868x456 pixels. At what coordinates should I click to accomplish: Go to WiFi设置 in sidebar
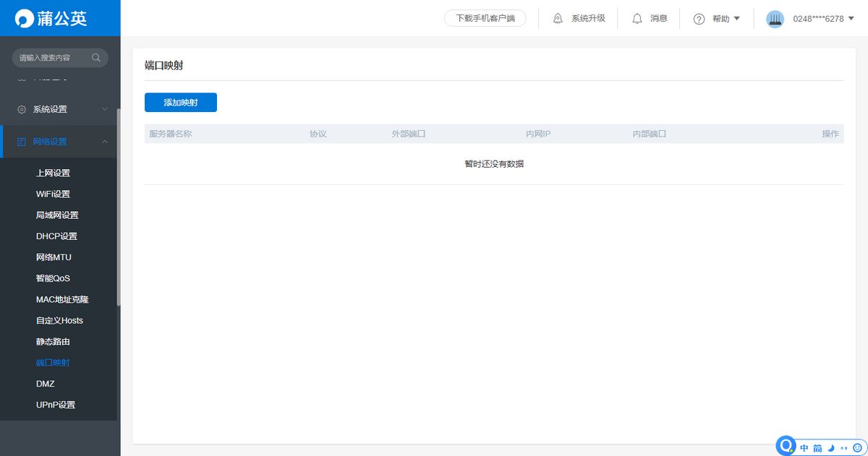pos(53,194)
